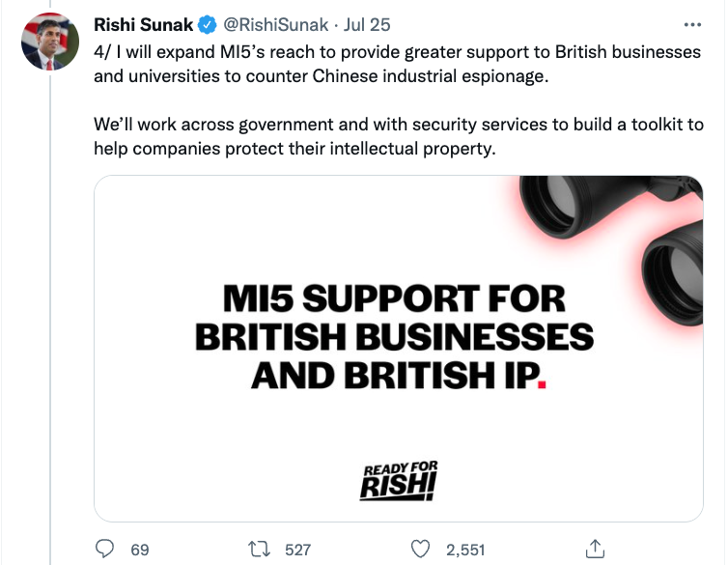Click the tweet's first paragraph about MI5's reach
Screen dimensions: 728x565
[397, 64]
